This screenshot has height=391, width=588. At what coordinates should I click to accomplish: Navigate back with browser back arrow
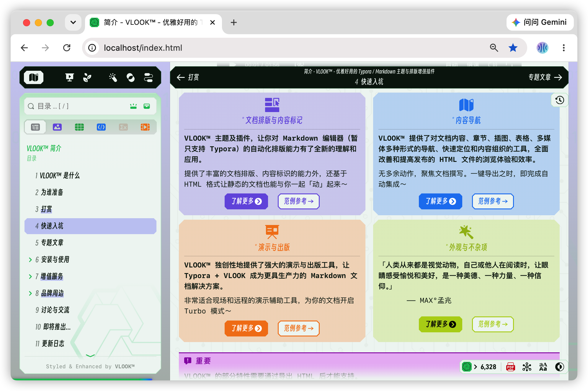point(24,48)
